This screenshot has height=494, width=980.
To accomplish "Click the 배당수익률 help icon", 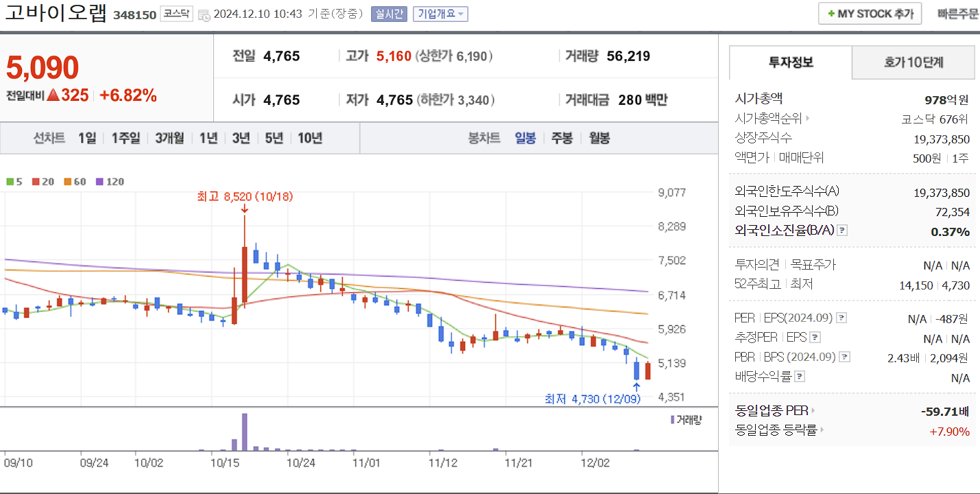I will click(x=800, y=377).
